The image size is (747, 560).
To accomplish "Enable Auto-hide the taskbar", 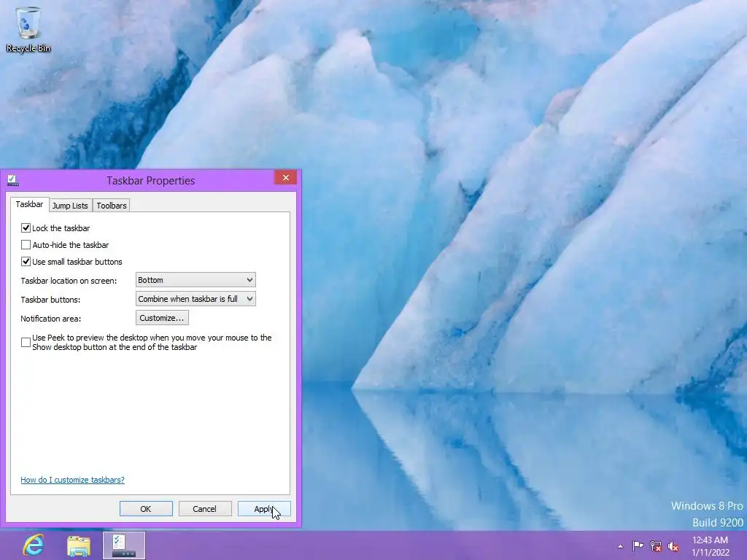I will tap(26, 245).
